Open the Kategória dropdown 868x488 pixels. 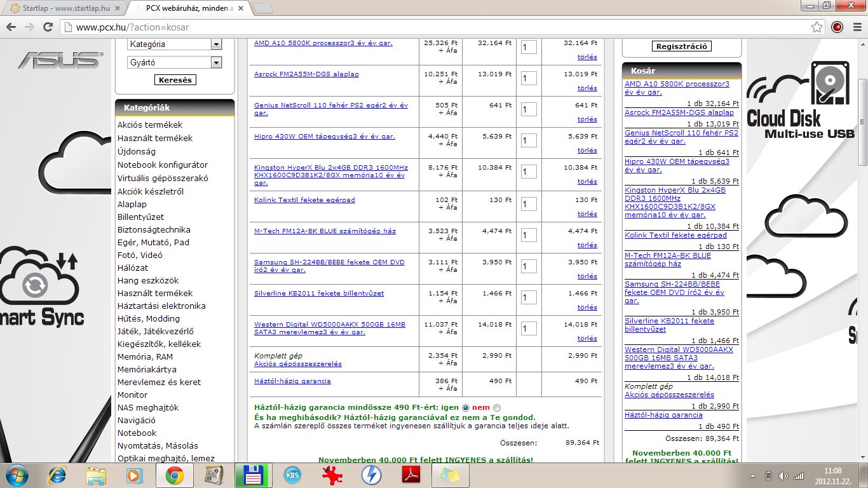[x=174, y=44]
